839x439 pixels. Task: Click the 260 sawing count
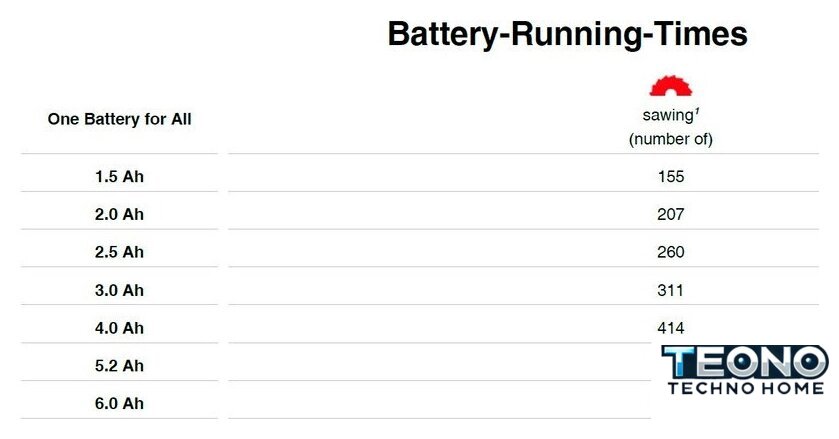[670, 252]
